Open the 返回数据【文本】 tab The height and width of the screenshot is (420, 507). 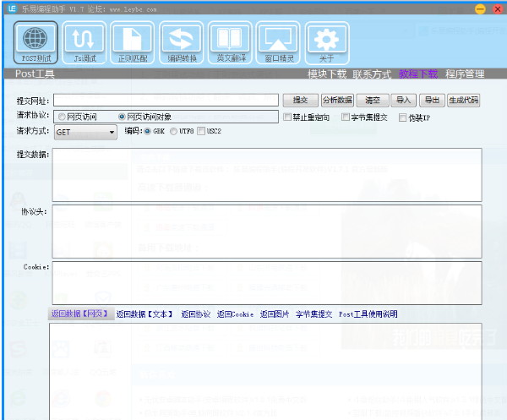145,314
